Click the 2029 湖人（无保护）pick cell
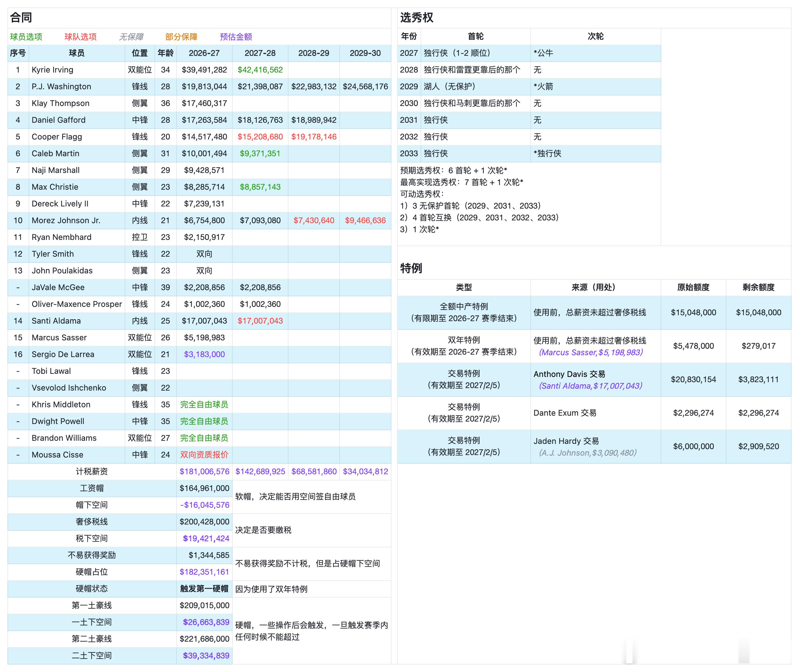The height and width of the screenshot is (672, 799). click(x=476, y=86)
